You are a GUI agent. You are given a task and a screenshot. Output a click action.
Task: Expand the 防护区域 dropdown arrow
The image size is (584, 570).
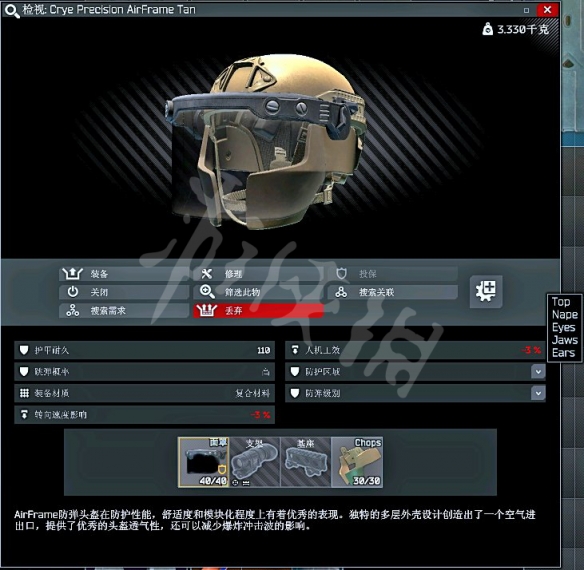pos(538,371)
